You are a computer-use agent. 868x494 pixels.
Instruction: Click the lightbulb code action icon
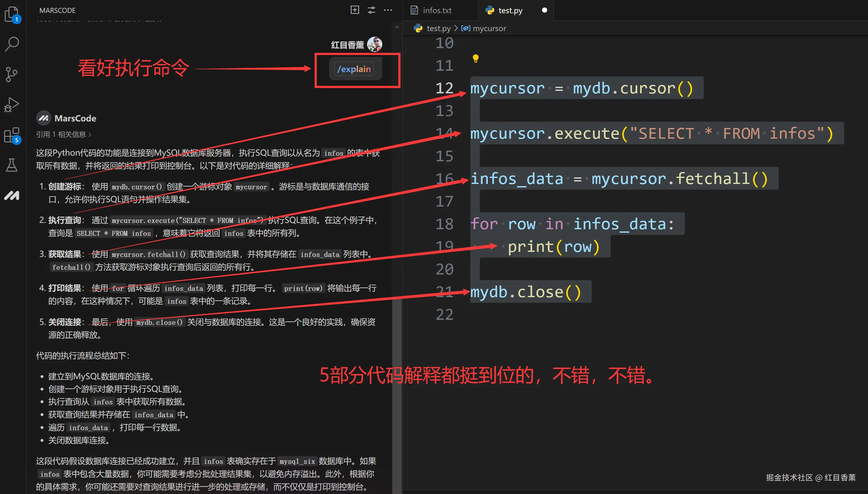(475, 58)
